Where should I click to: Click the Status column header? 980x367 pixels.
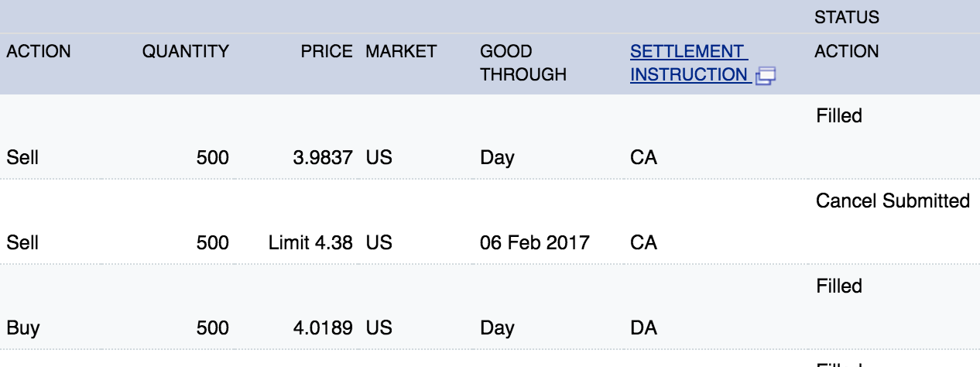(x=847, y=17)
